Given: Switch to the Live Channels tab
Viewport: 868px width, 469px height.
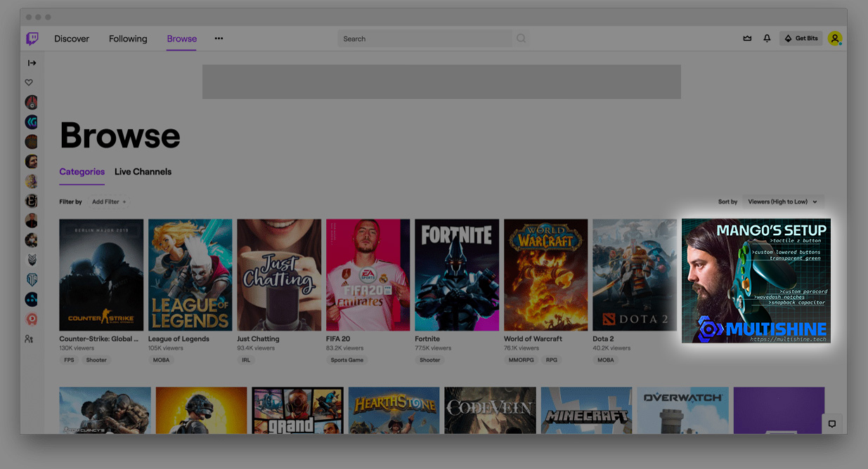Looking at the screenshot, I should coord(143,172).
